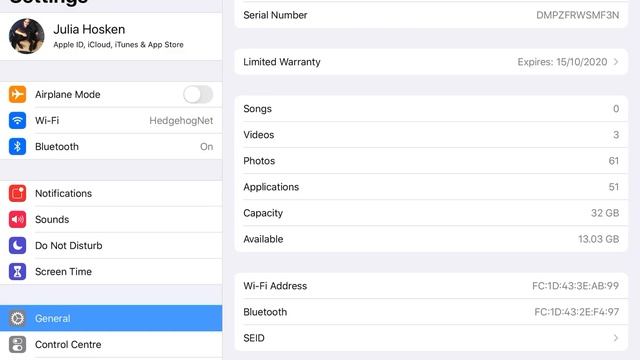Tap the Photos row label

[259, 161]
